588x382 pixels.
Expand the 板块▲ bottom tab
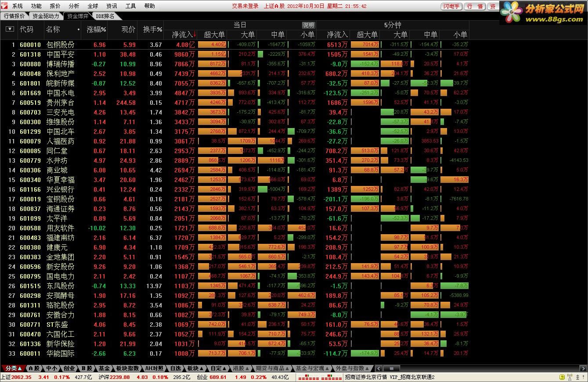coord(195,368)
